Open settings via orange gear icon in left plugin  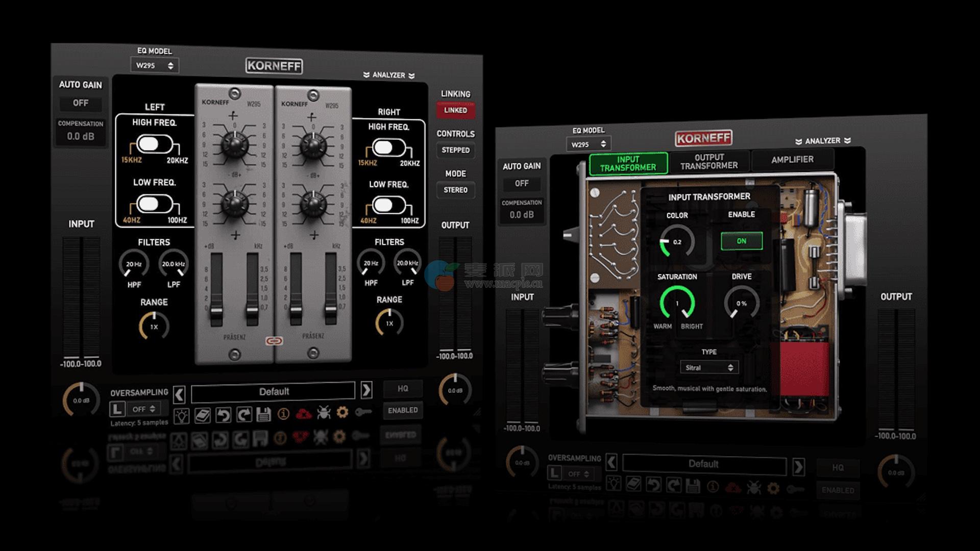tap(342, 412)
